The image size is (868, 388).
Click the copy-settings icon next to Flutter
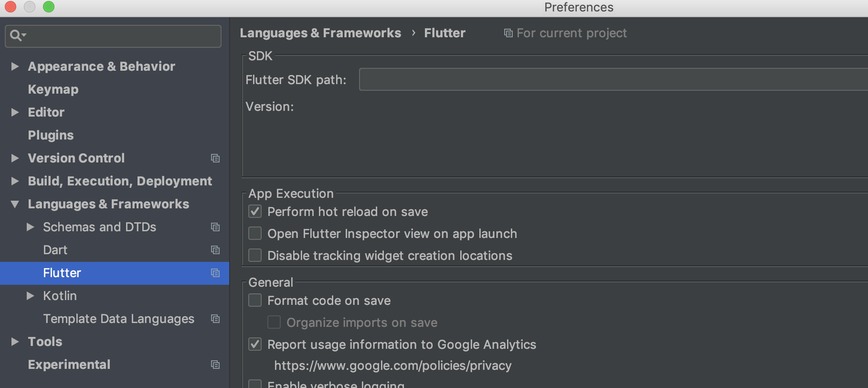pos(215,273)
